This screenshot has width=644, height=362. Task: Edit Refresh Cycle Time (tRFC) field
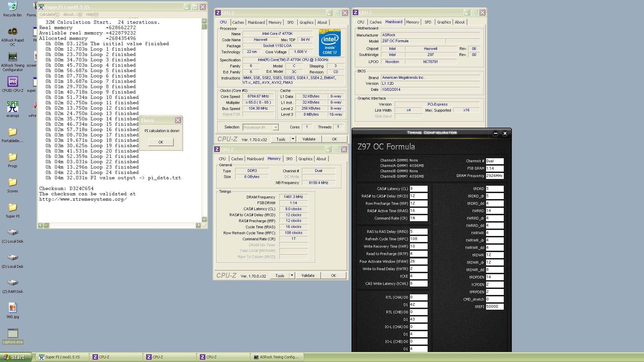[x=418, y=239]
